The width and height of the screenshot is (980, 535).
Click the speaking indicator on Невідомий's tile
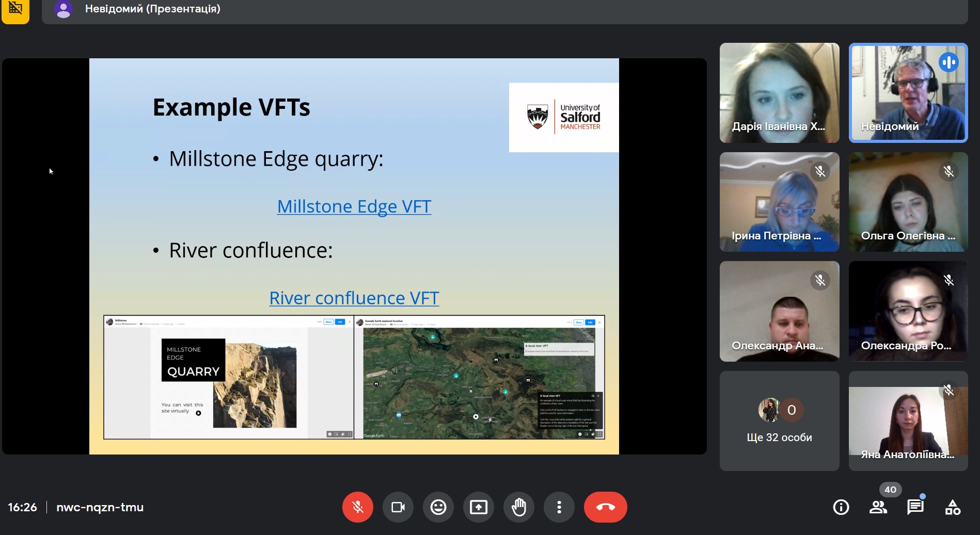click(x=949, y=62)
